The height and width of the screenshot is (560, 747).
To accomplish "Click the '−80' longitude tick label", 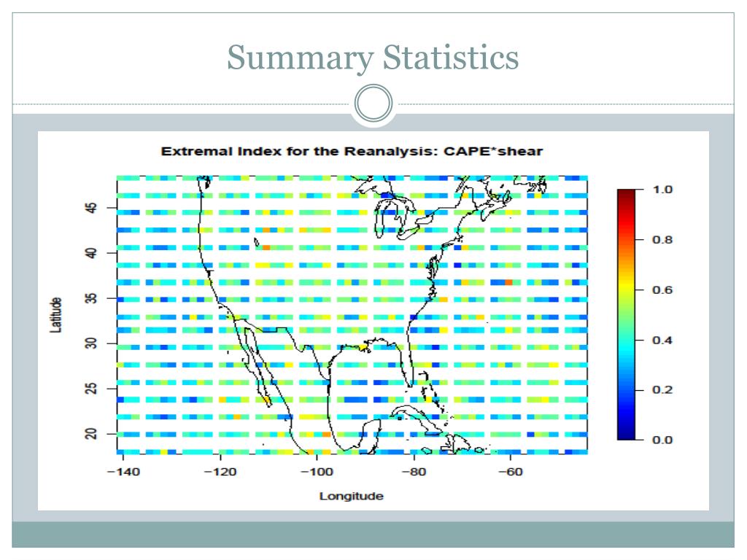I will [414, 472].
